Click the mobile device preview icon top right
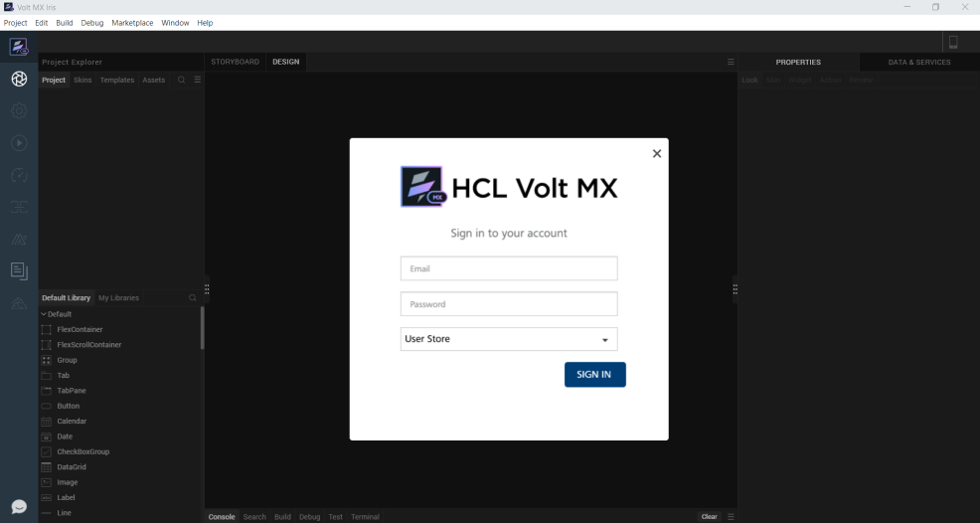 click(953, 42)
